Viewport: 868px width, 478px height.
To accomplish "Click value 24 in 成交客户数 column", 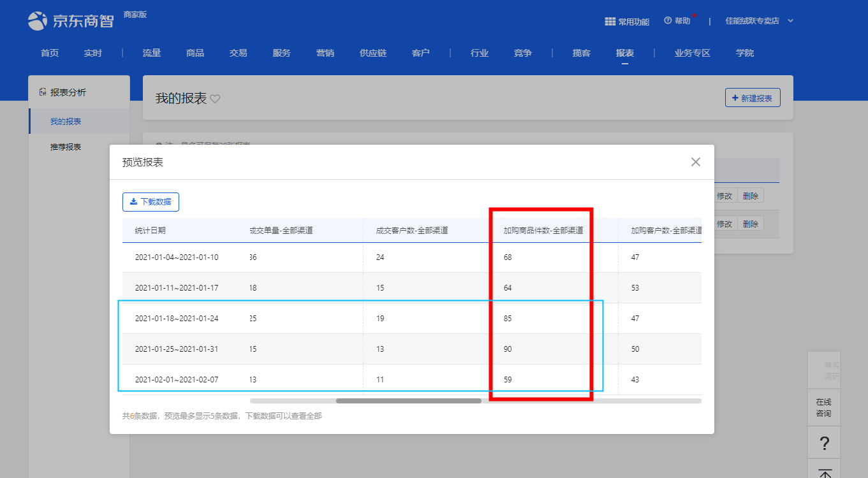I will click(380, 257).
